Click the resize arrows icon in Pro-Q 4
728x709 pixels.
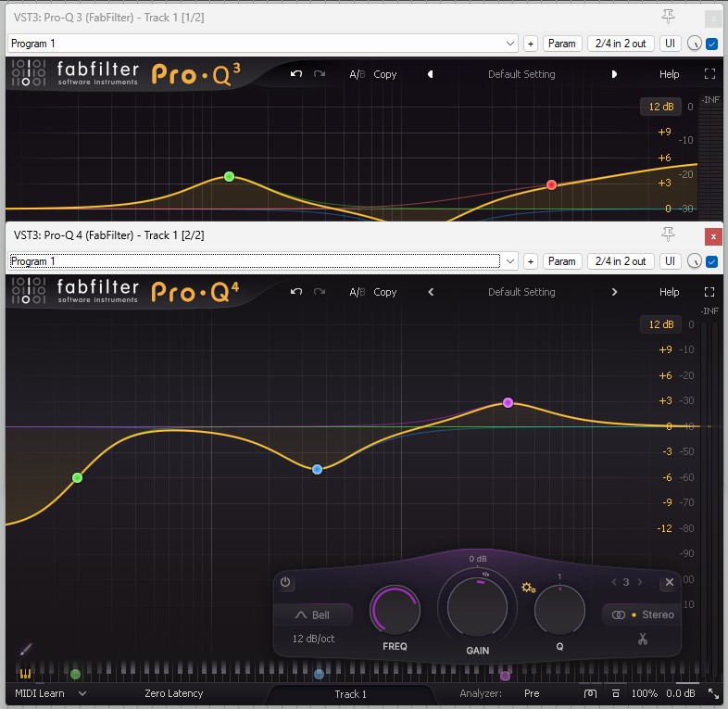click(712, 693)
